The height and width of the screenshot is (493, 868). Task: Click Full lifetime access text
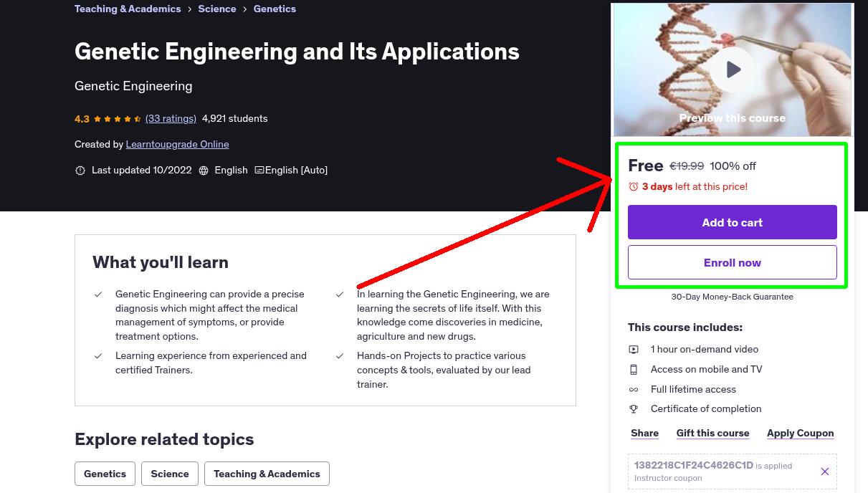pyautogui.click(x=693, y=390)
